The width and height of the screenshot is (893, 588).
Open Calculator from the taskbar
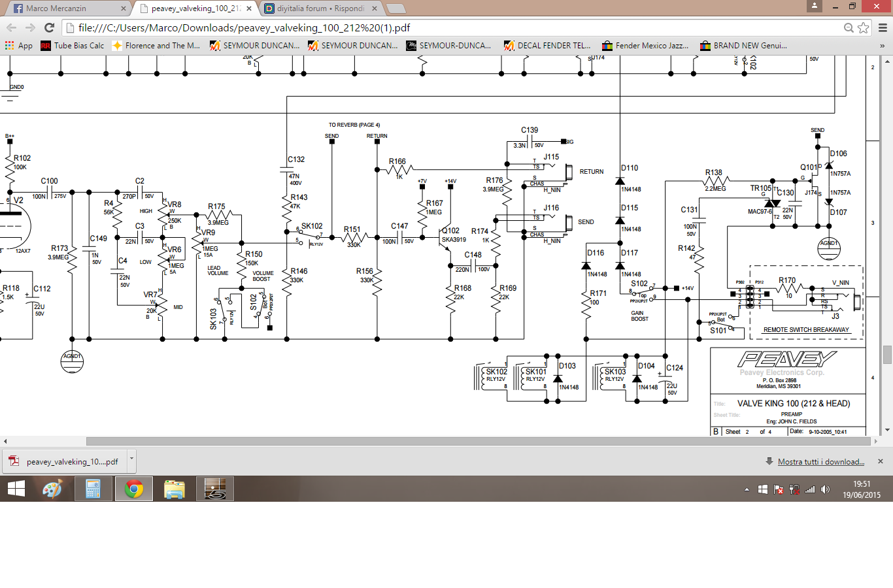(x=93, y=489)
